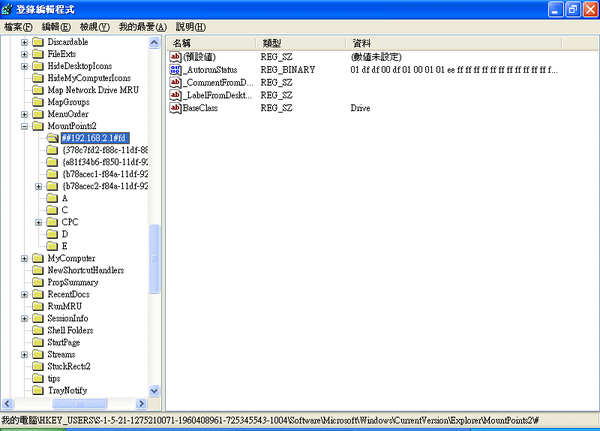Click the MapGroups folder icon

tap(38, 102)
